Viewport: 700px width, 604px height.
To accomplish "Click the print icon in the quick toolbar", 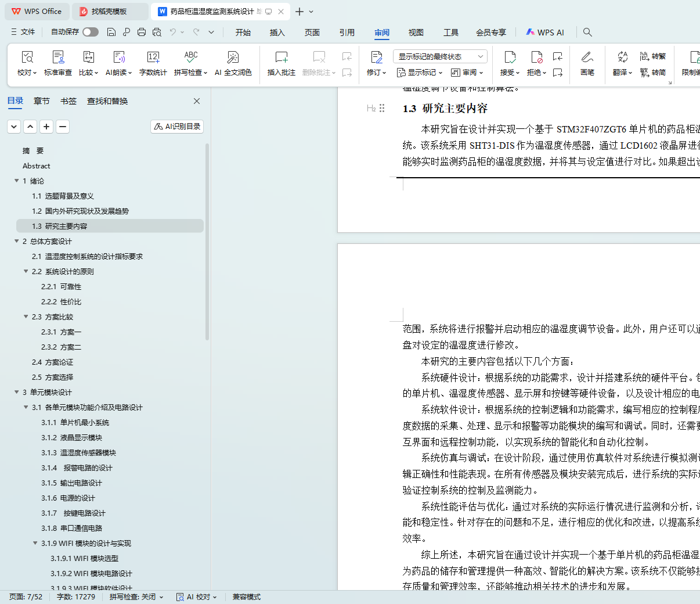I will tap(142, 32).
